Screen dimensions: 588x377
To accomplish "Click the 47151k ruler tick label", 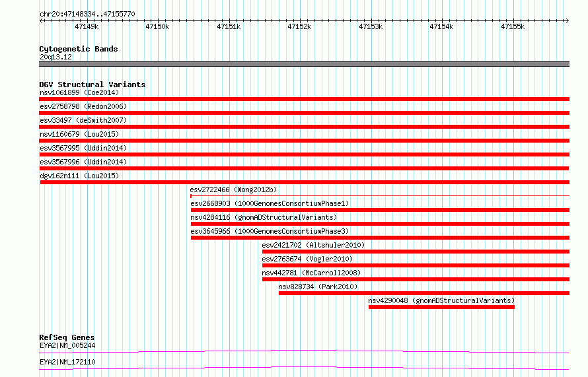I will (x=229, y=26).
